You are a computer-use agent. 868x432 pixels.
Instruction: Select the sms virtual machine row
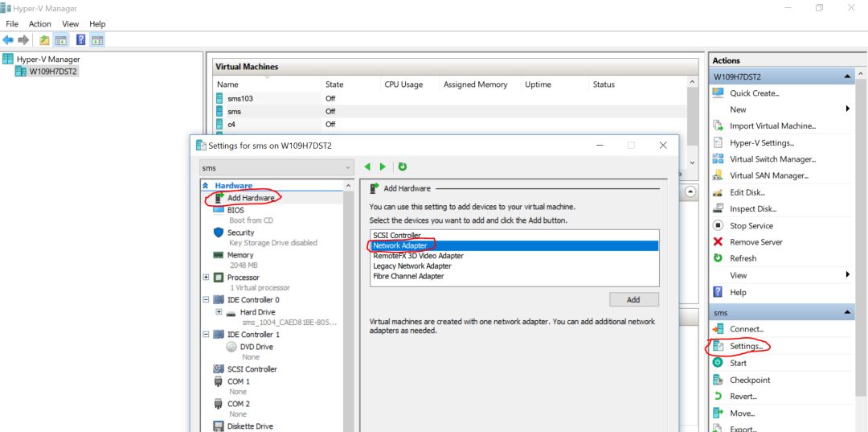(449, 111)
